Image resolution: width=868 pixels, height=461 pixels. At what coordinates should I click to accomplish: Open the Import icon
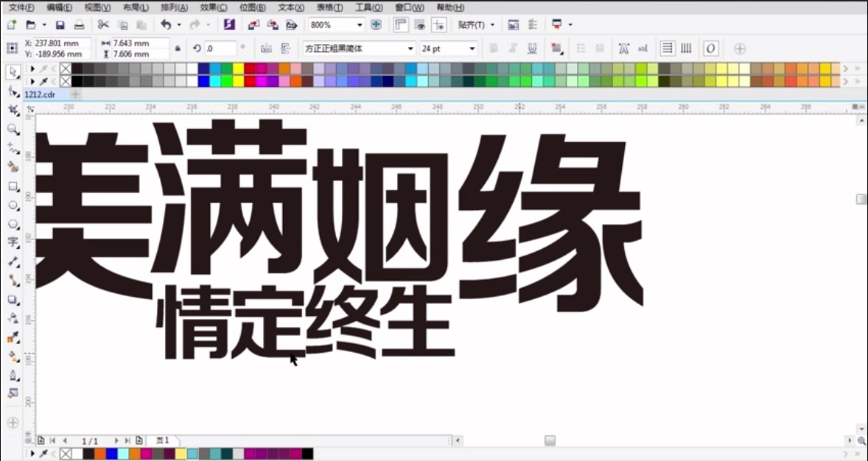click(x=252, y=24)
